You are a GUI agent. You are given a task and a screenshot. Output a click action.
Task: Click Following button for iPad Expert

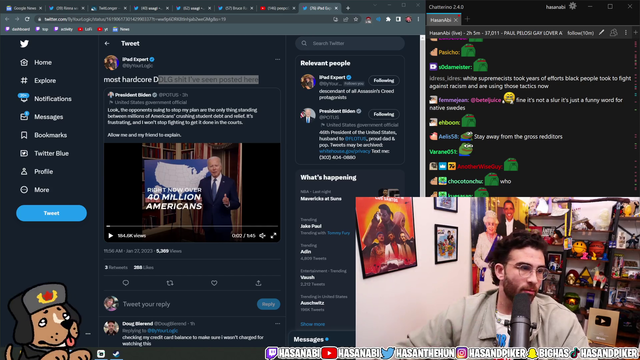click(x=384, y=80)
